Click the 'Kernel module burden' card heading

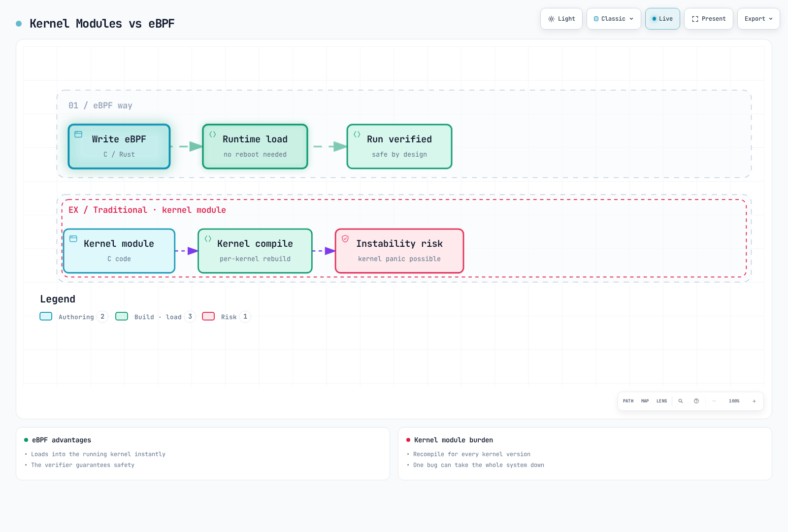(454, 440)
